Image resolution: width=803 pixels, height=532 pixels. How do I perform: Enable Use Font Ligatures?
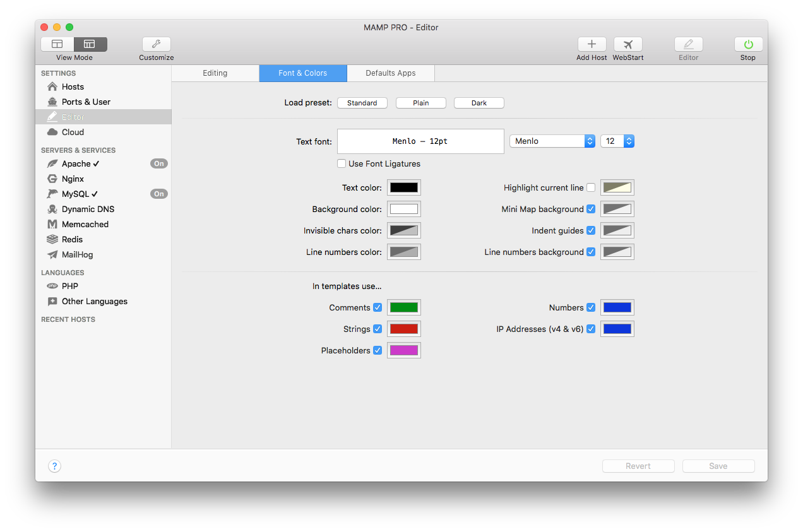342,163
